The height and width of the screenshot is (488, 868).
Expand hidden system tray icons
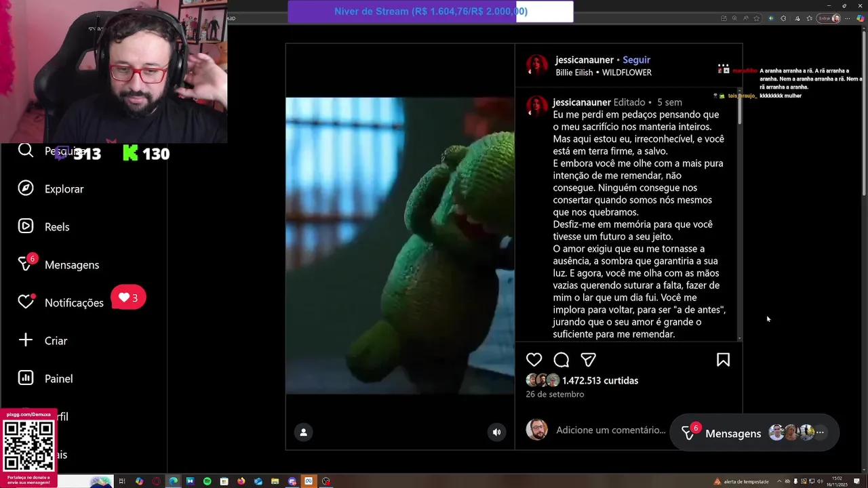[779, 481]
